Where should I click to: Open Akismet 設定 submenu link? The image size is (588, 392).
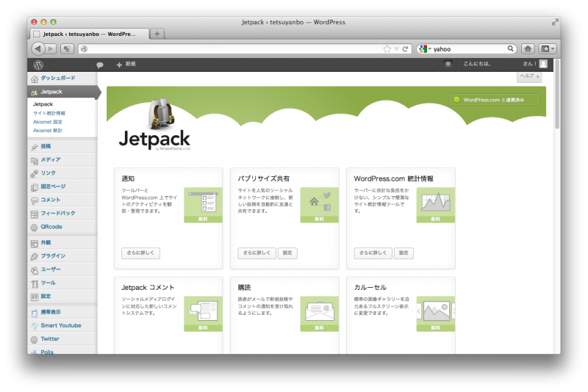[48, 122]
